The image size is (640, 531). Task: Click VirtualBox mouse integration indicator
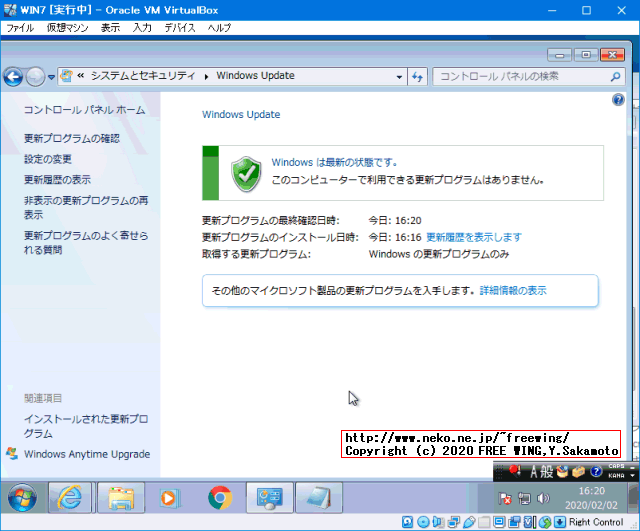(x=545, y=522)
